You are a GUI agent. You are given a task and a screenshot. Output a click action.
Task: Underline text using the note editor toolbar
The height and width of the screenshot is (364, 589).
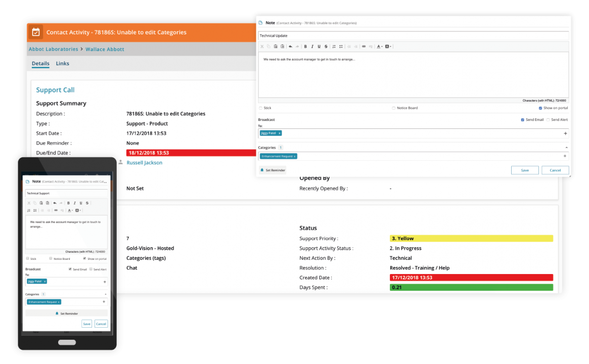319,46
